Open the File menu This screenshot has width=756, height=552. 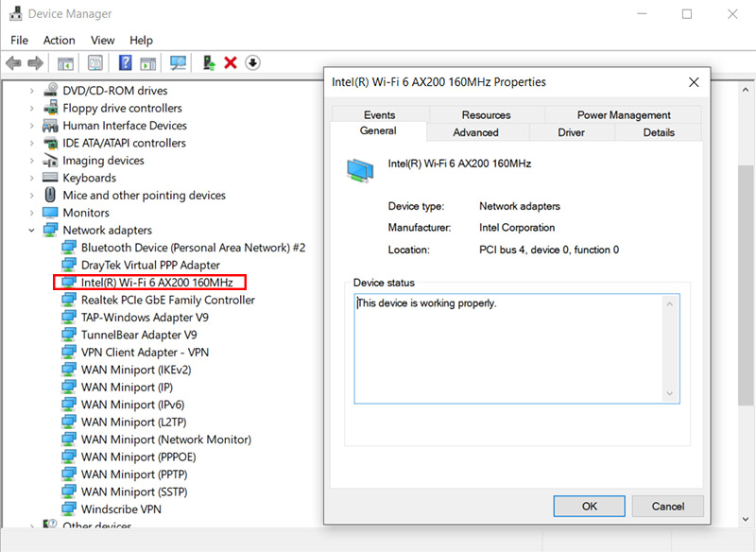click(x=19, y=40)
